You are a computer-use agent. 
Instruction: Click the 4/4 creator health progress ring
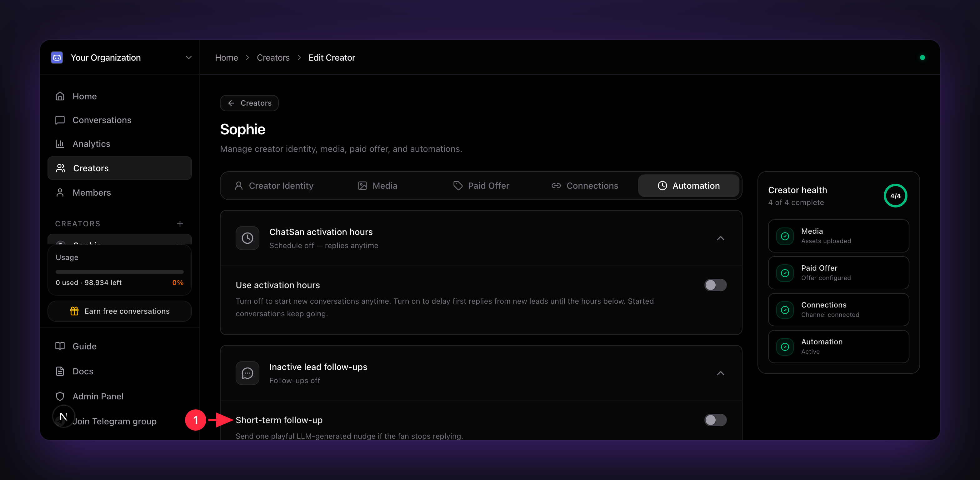896,196
